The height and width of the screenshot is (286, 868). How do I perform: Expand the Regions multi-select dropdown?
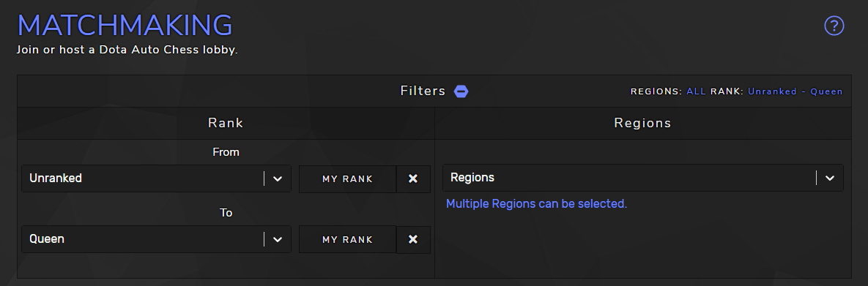(642, 178)
